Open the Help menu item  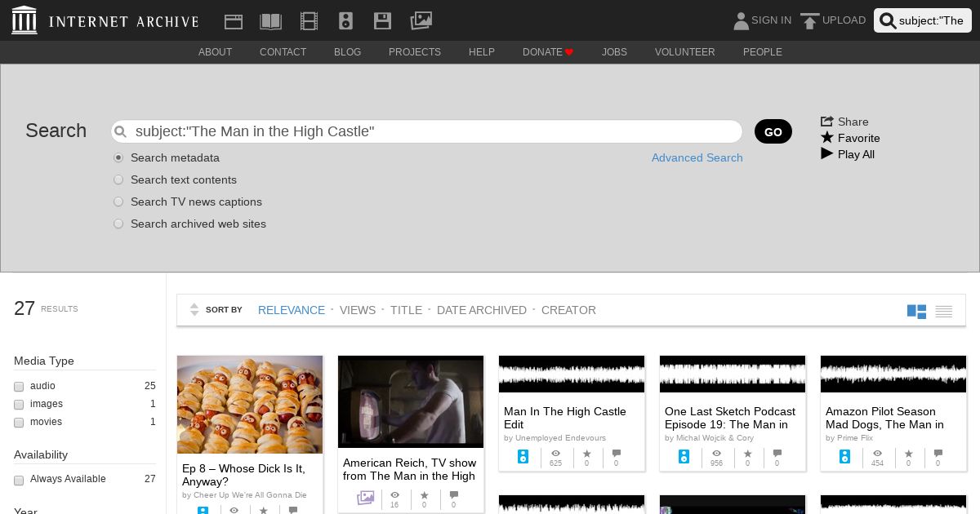click(x=482, y=52)
